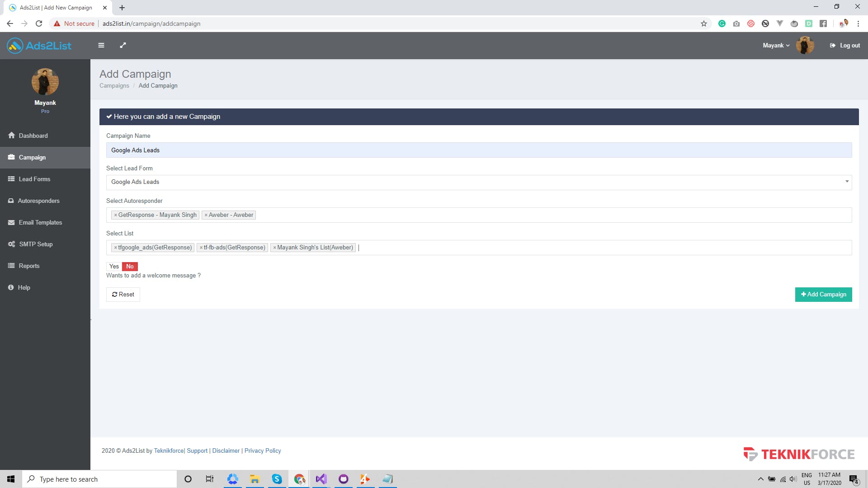Click the Campaign Name input field

click(479, 150)
